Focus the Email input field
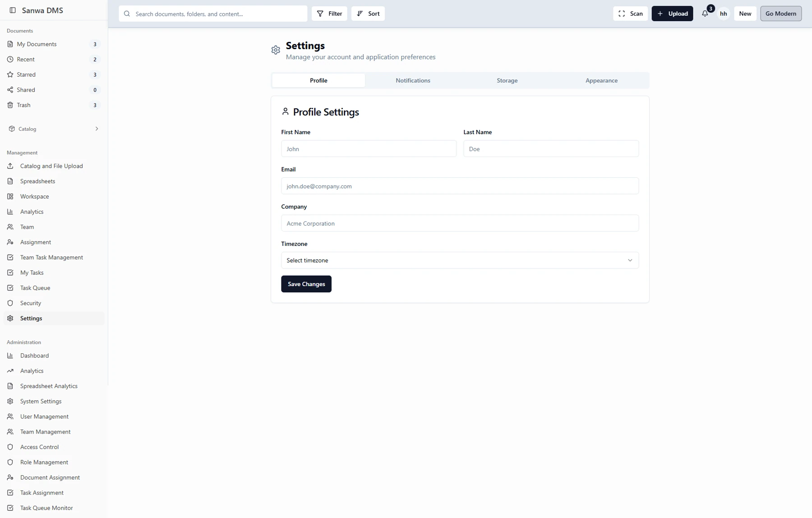This screenshot has width=812, height=518. (460, 186)
